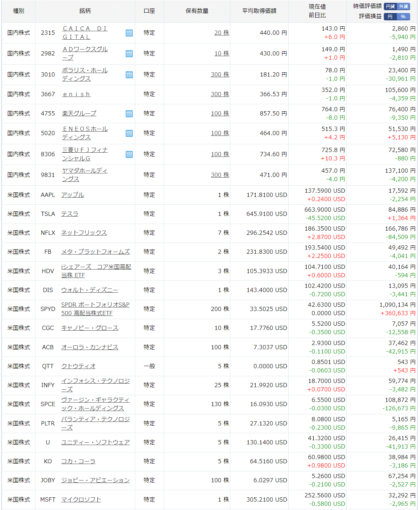Click 300 株 quantity for ヤマダホールディングス
The image size is (420, 510).
pyautogui.click(x=220, y=175)
